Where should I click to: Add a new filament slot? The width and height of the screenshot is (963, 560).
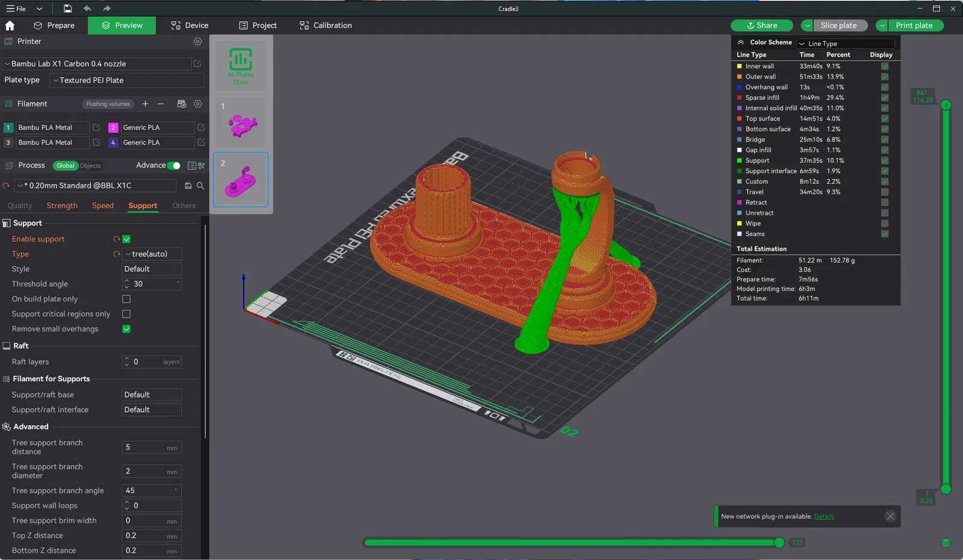tap(145, 104)
